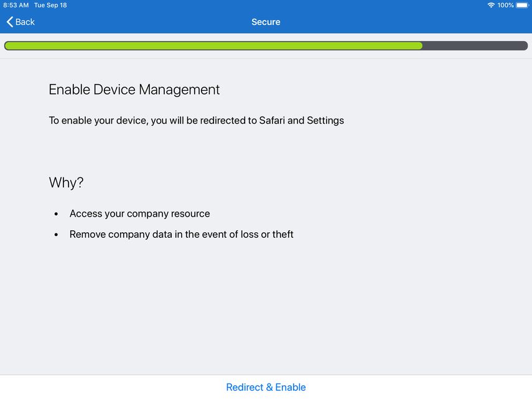This screenshot has width=532, height=399.
Task: Select the Why? heading
Action: (x=66, y=183)
